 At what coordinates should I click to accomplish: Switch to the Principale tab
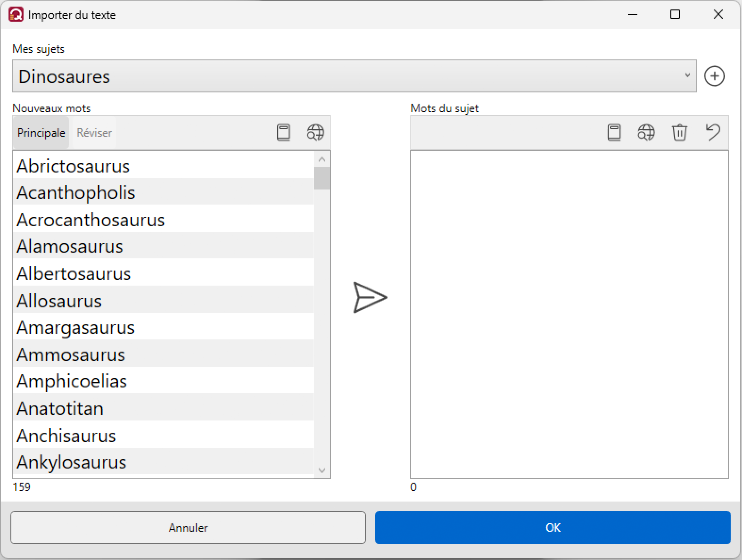tap(41, 133)
